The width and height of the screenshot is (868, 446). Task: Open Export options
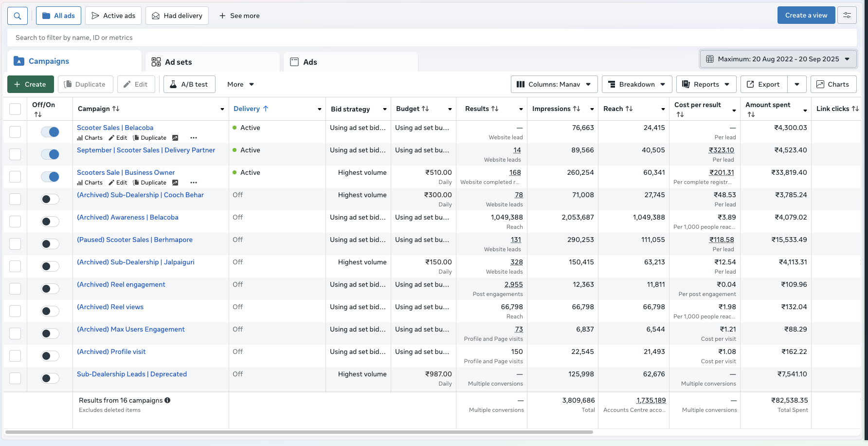763,84
